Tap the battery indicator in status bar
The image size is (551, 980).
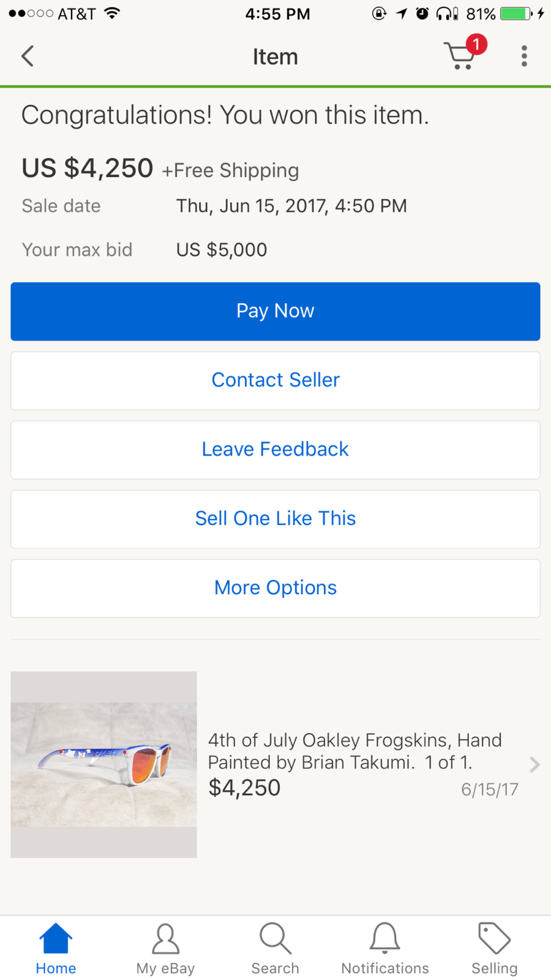[x=515, y=13]
